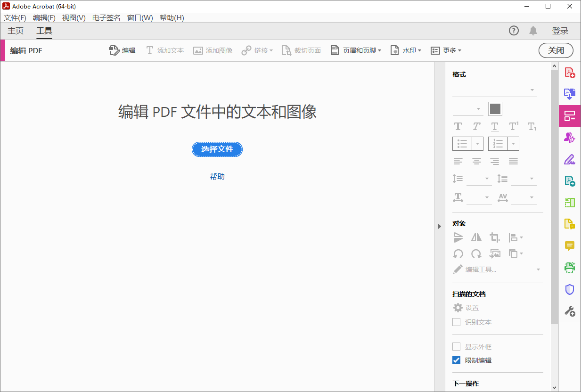
Task: Check the 识别文本 option under 扫描的文档
Action: (x=456, y=322)
